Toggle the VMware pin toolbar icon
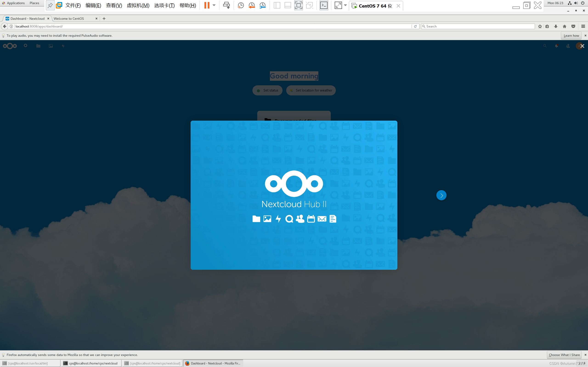The width and height of the screenshot is (588, 367). (x=50, y=5)
